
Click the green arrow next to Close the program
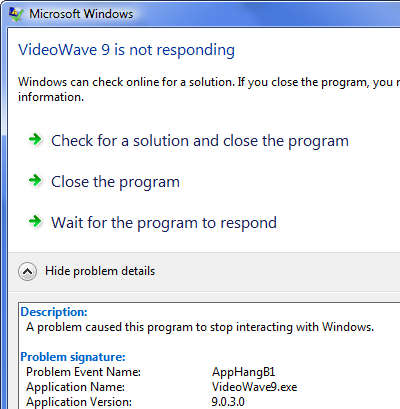pos(35,180)
